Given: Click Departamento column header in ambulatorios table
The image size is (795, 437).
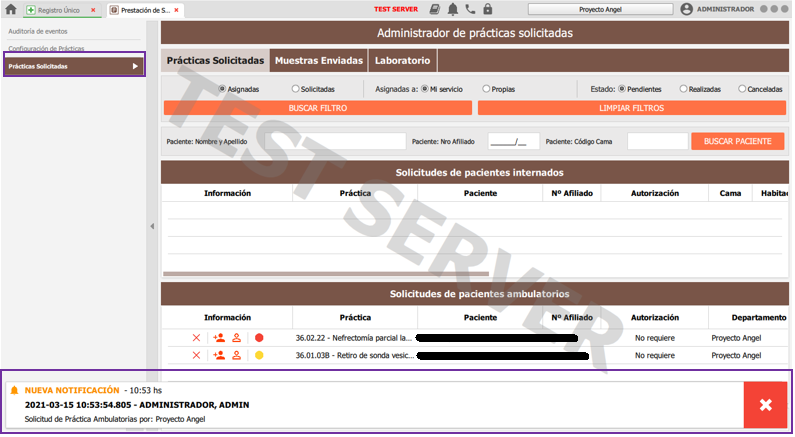Looking at the screenshot, I should pyautogui.click(x=758, y=317).
